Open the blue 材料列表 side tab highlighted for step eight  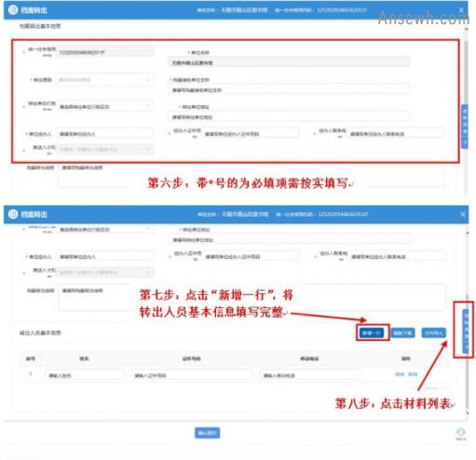click(466, 331)
